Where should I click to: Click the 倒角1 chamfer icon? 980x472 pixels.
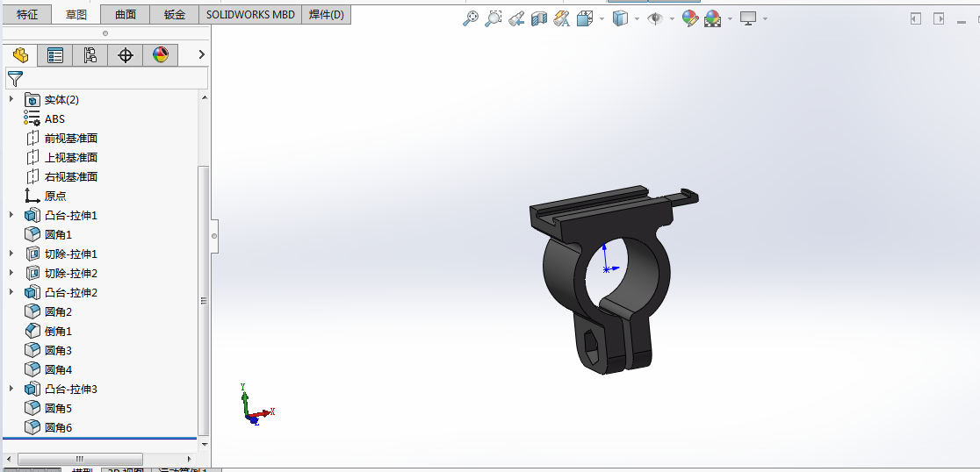(32, 331)
